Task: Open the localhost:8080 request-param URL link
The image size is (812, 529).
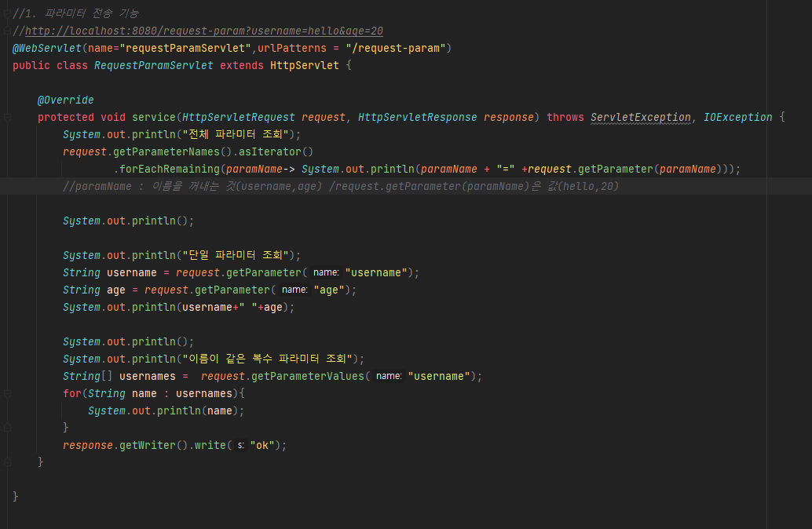Action: click(x=204, y=31)
